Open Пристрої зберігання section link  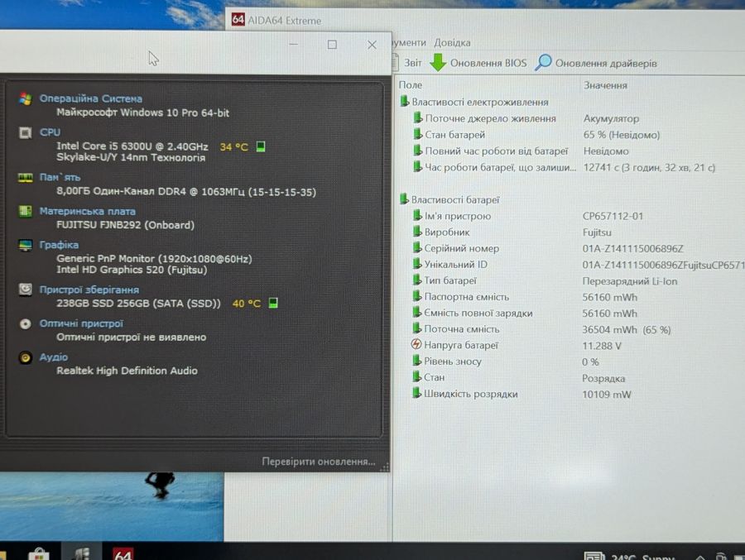(x=89, y=290)
